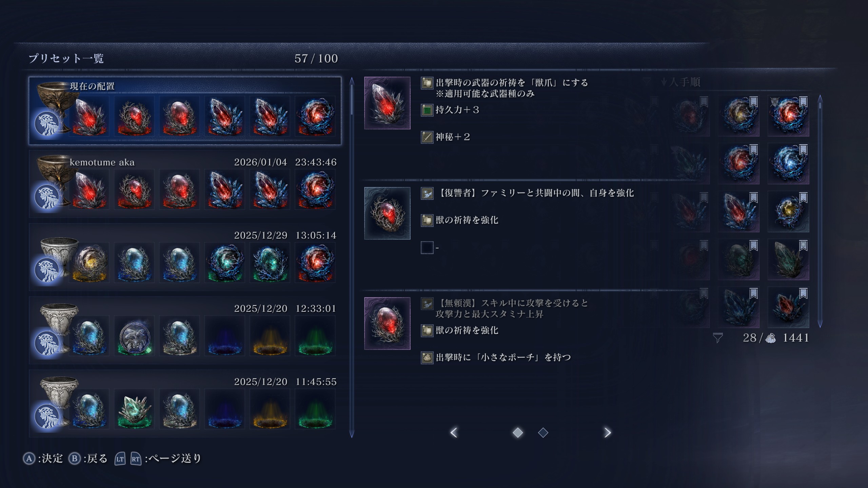
Task: Click the filter funnel icon near 28
Action: [718, 338]
